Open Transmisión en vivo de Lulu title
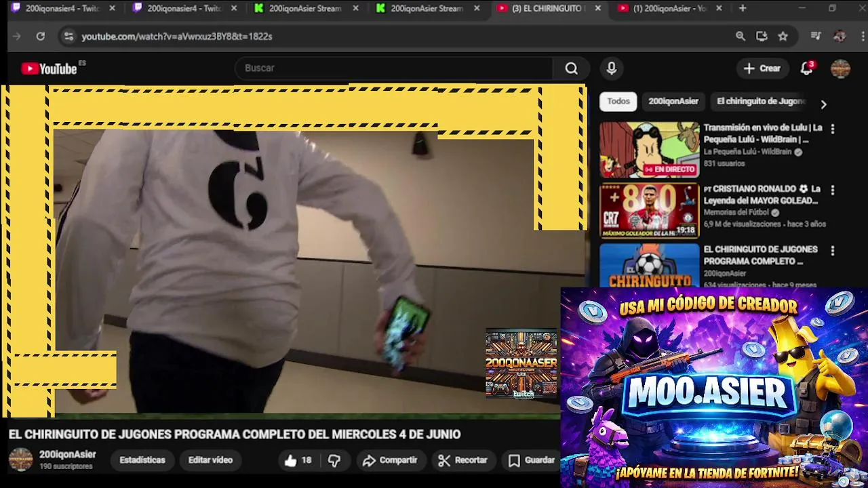 click(763, 134)
